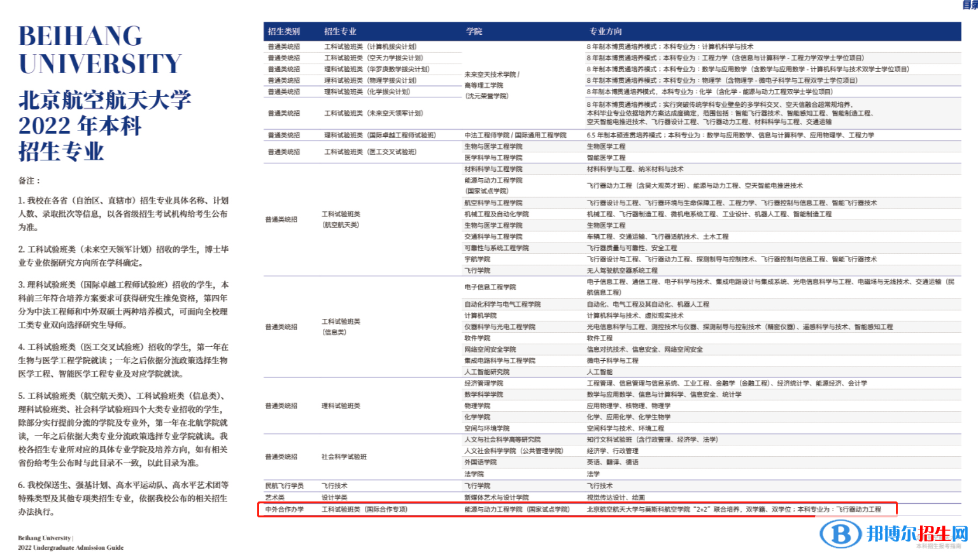Screen dimensions: 978x560
Task: Click 机械工程及自动化学院 in college column
Action: [x=496, y=214]
